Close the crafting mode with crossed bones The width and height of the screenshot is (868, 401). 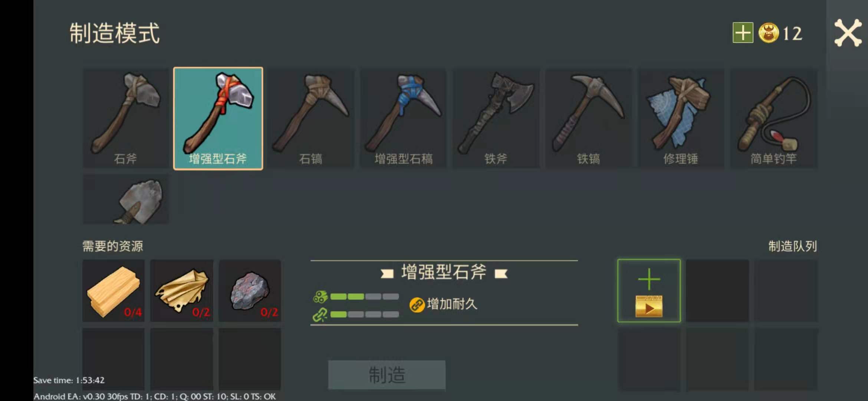[848, 33]
